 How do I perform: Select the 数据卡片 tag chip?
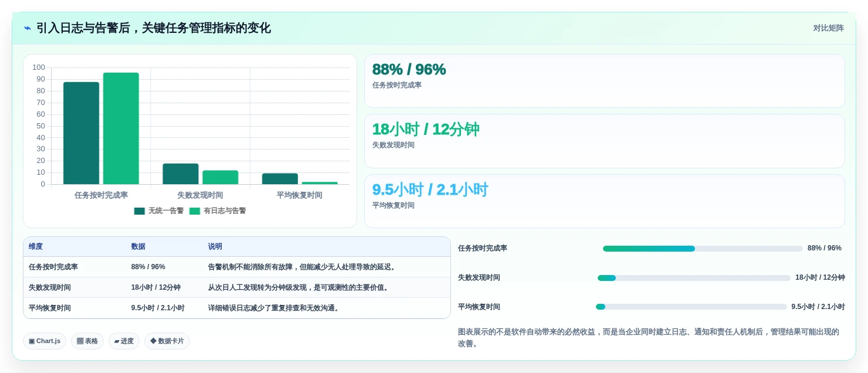tap(167, 341)
